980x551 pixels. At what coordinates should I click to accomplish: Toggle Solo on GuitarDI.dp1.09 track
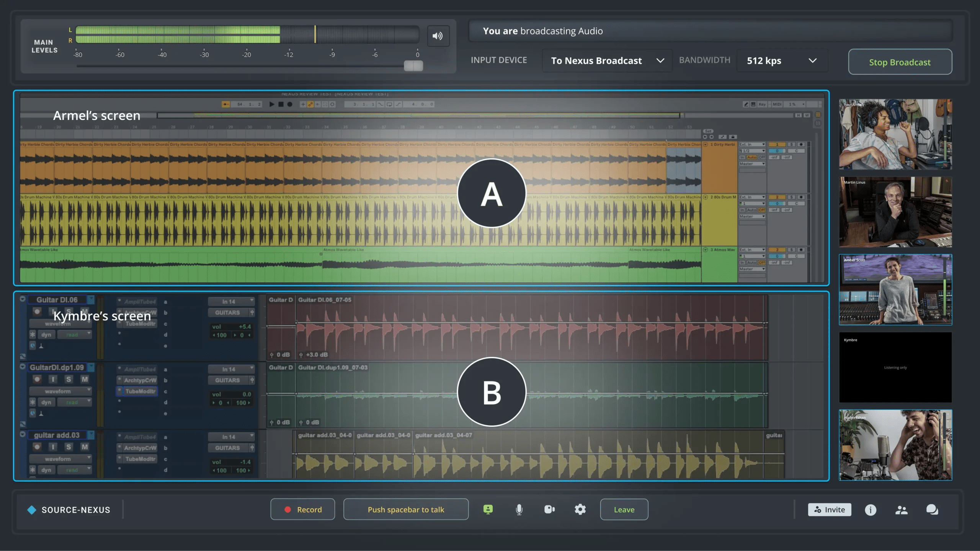point(69,379)
